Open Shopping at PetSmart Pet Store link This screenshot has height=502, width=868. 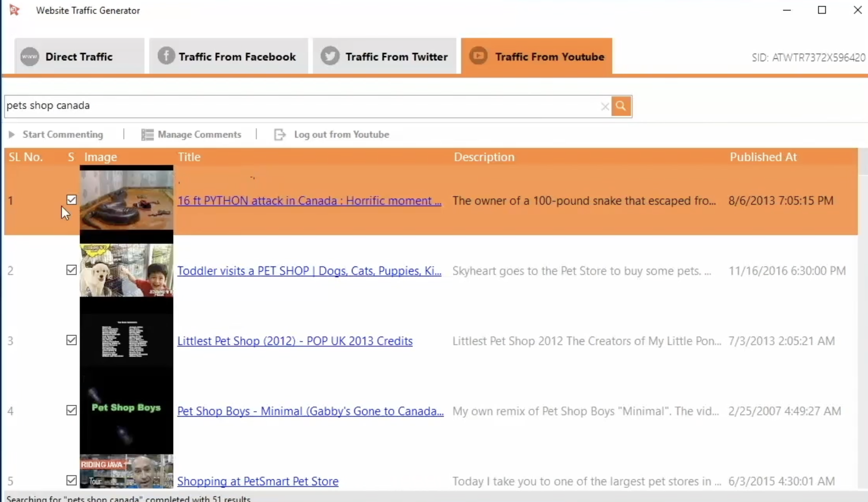258,481
